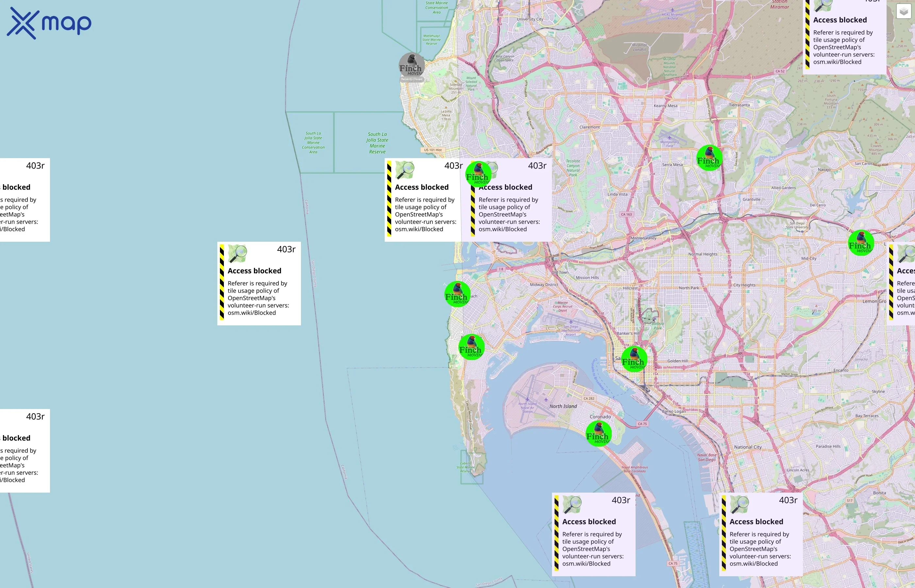Click the Midway District map label

[544, 285]
